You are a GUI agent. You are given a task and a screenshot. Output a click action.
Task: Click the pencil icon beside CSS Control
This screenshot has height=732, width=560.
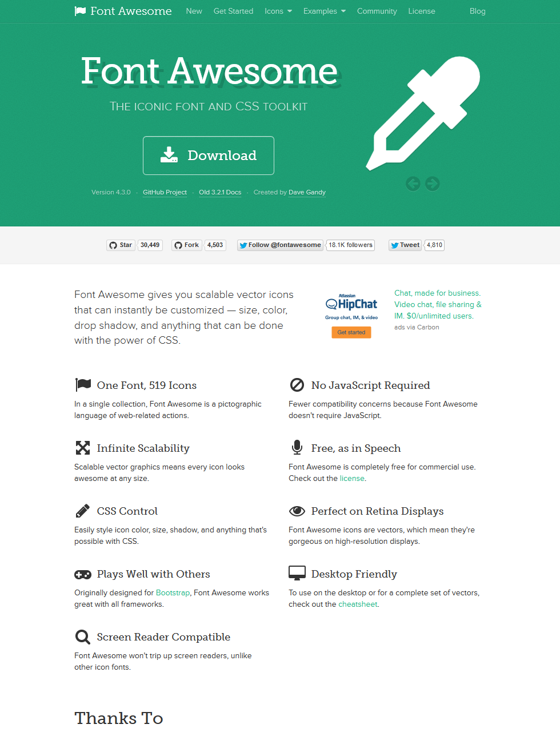pyautogui.click(x=82, y=511)
